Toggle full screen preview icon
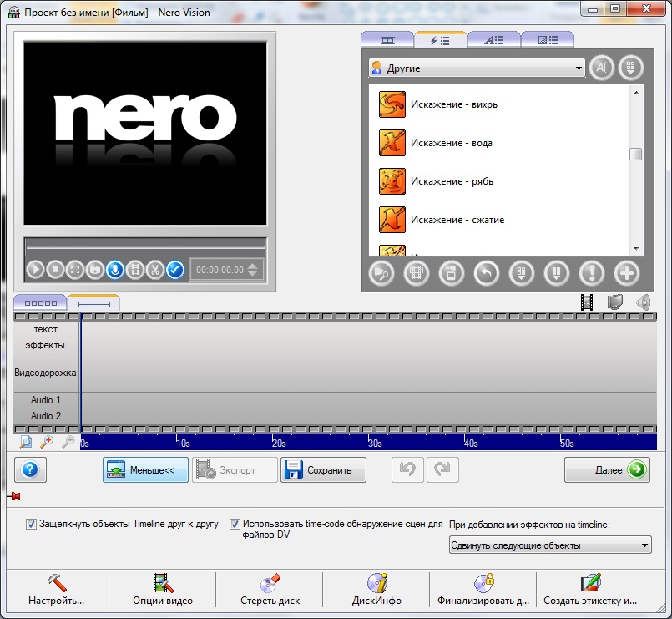 pyautogui.click(x=75, y=270)
